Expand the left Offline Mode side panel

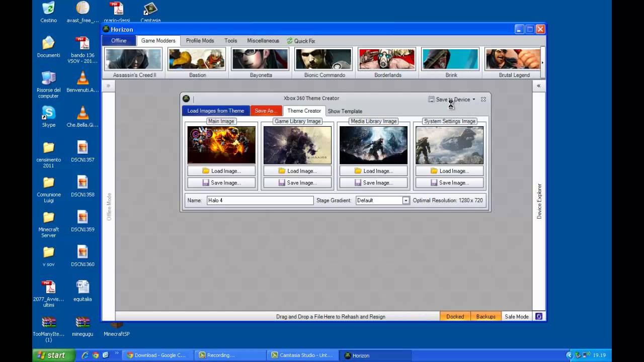108,86
